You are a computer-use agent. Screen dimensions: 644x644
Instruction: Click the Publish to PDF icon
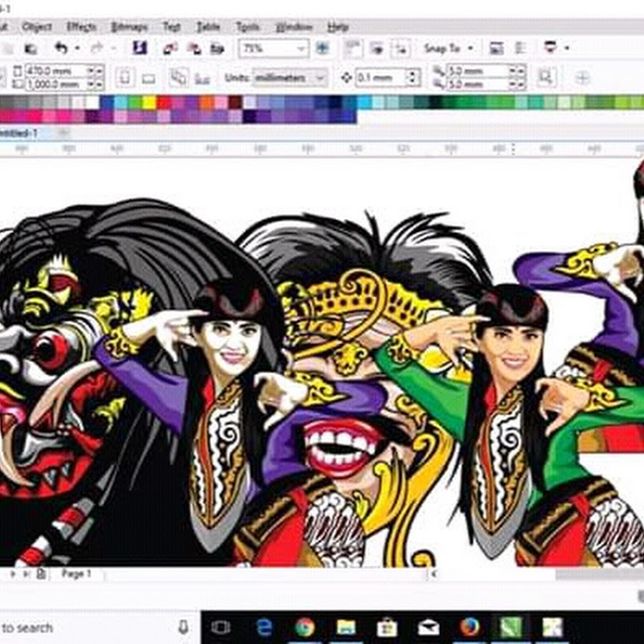[x=218, y=49]
